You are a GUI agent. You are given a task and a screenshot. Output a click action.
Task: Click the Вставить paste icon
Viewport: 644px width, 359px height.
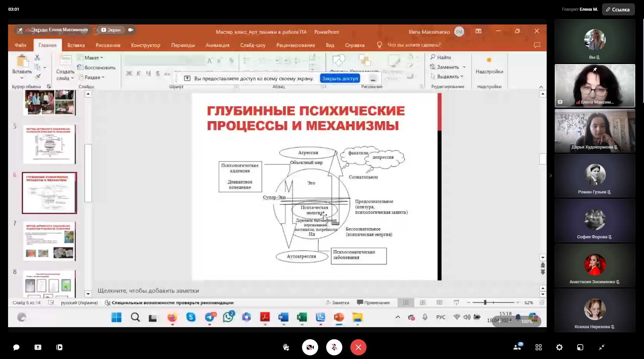(22, 62)
